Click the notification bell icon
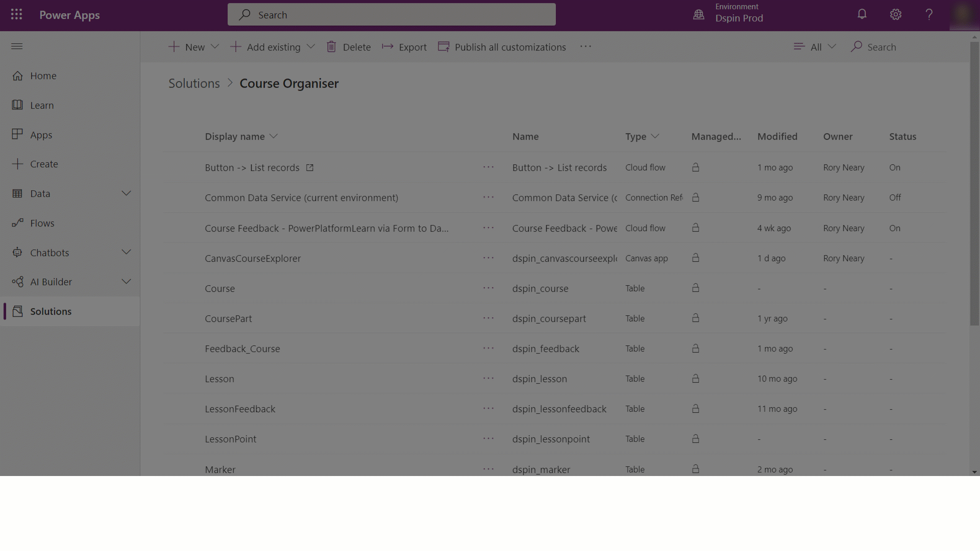This screenshot has width=980, height=551. click(862, 15)
